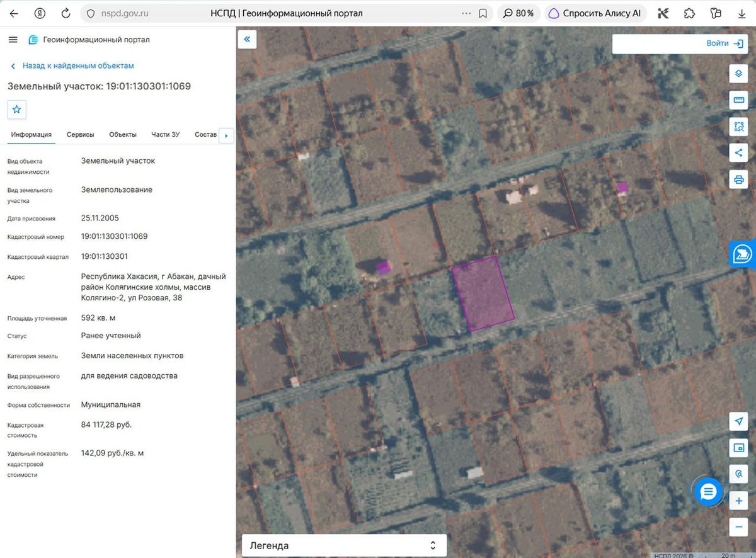Bookmark this page in the address bar
The image size is (756, 558).
[483, 13]
